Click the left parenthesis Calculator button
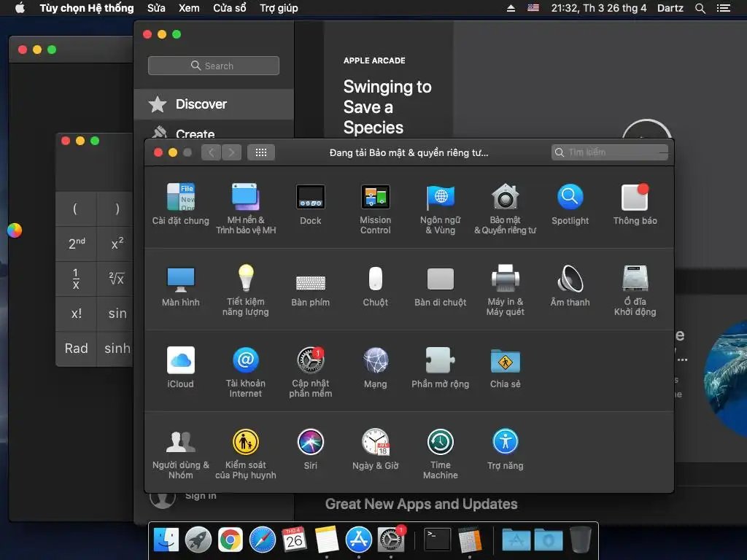This screenshot has height=560, width=747. [76, 209]
